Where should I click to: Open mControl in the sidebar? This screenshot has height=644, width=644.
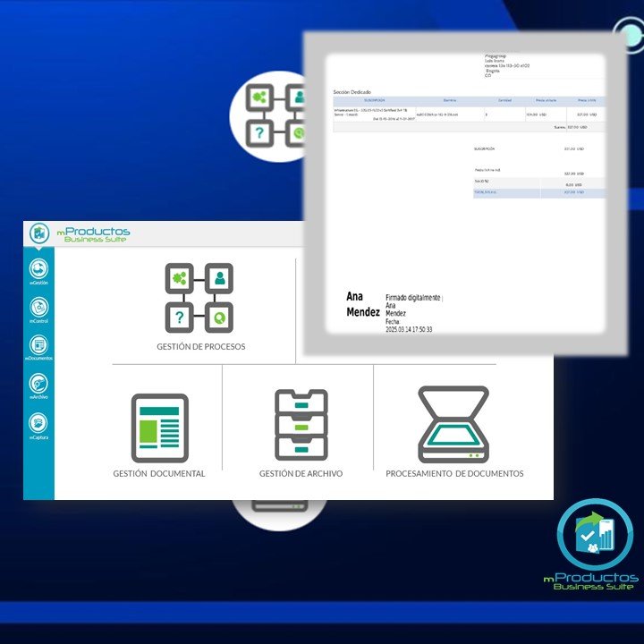(x=38, y=308)
